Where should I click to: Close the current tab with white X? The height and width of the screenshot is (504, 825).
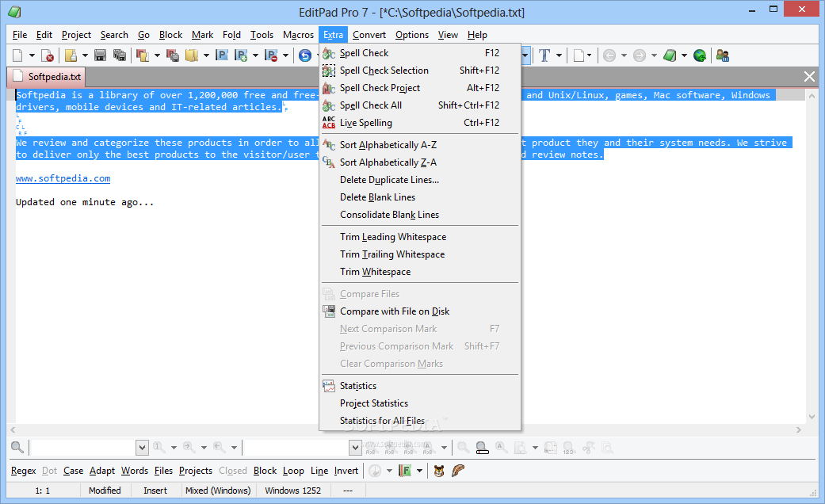[809, 77]
